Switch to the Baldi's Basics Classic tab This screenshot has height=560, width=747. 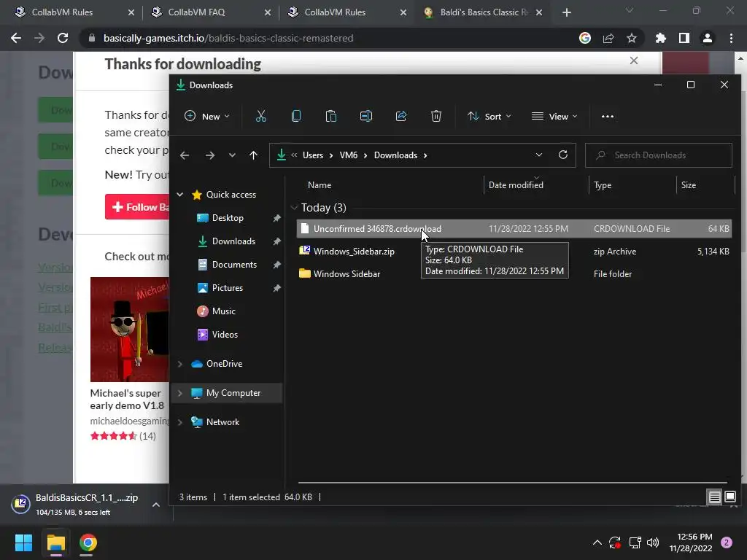click(484, 12)
